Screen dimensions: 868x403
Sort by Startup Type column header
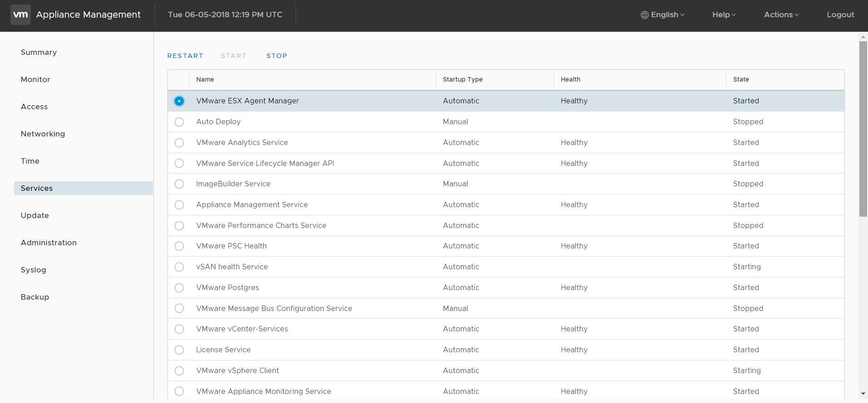462,79
